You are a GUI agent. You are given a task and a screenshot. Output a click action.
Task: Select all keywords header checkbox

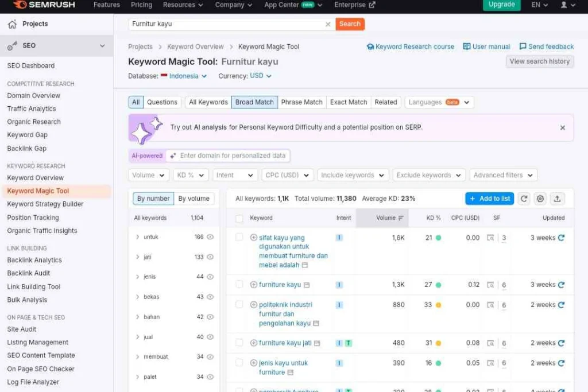239,218
